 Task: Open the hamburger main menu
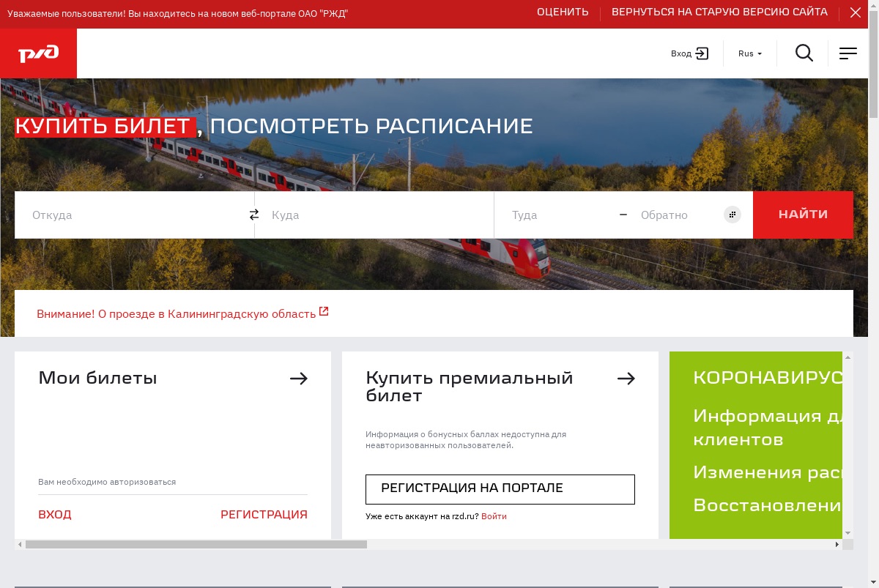click(x=848, y=53)
